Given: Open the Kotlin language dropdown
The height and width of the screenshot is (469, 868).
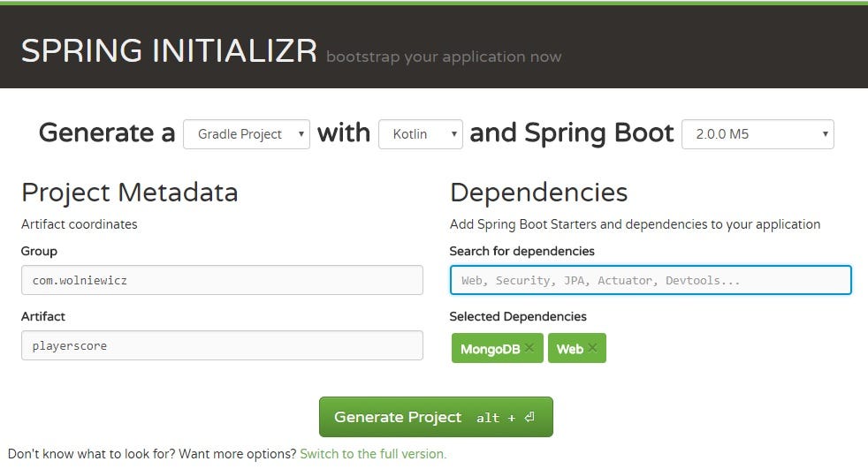Looking at the screenshot, I should click(420, 134).
